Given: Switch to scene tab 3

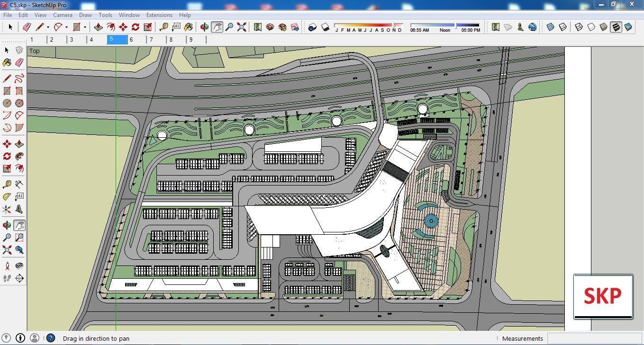Looking at the screenshot, I should click(77, 40).
